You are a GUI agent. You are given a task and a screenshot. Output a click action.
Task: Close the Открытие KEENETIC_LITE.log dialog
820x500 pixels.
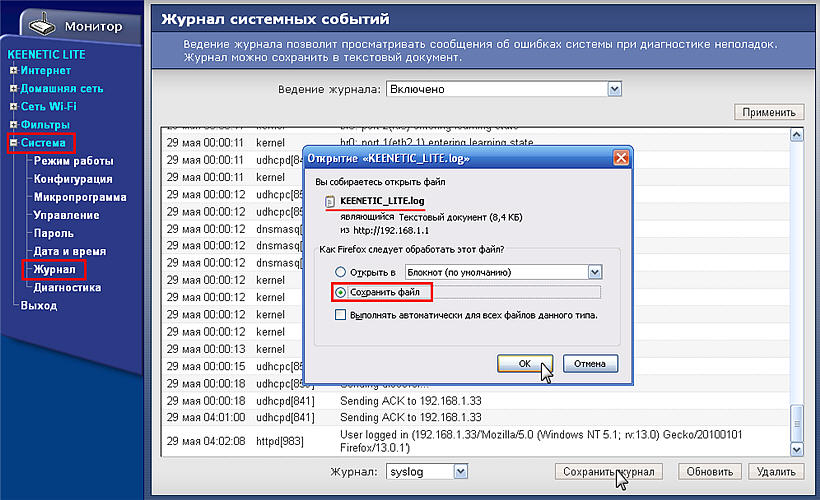click(x=621, y=158)
